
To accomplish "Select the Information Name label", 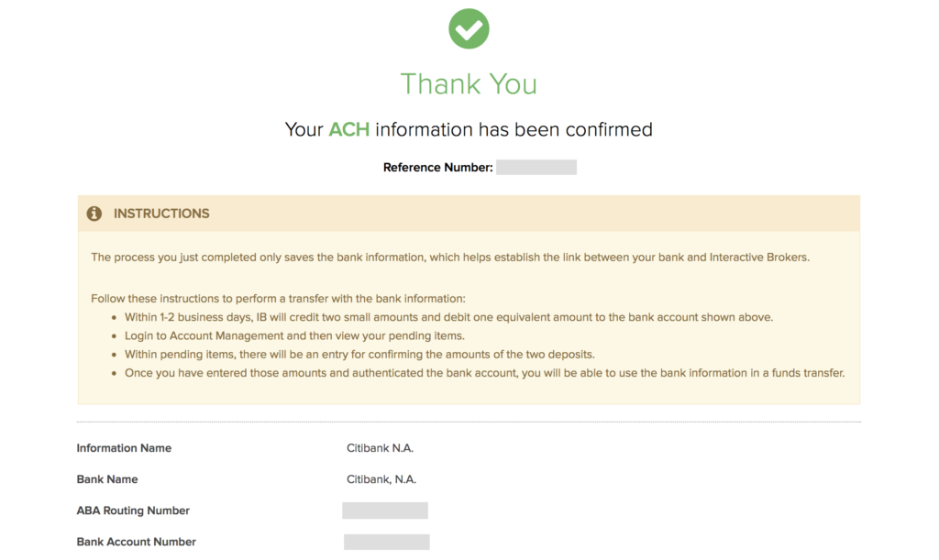I will pyautogui.click(x=124, y=448).
